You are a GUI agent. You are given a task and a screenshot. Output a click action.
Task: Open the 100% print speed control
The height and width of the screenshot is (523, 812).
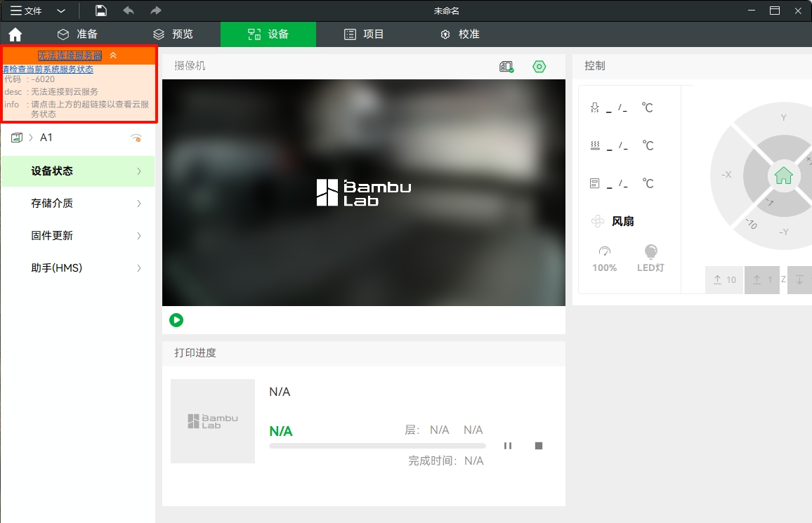coord(605,259)
